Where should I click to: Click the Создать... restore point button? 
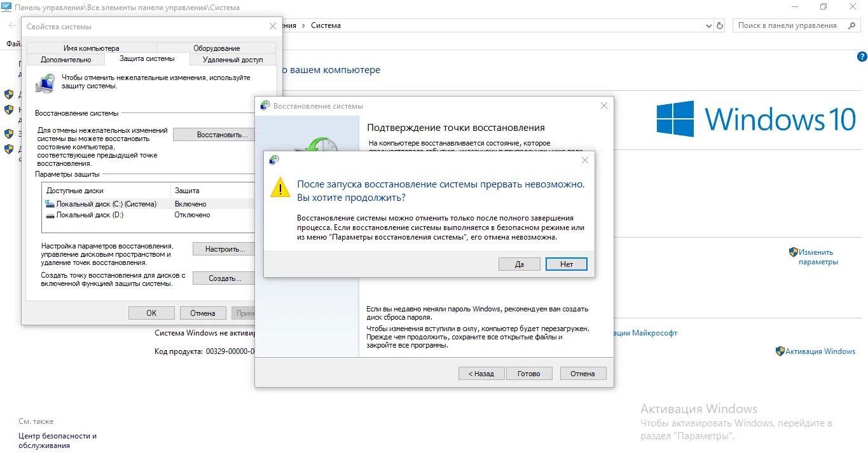[x=224, y=278]
